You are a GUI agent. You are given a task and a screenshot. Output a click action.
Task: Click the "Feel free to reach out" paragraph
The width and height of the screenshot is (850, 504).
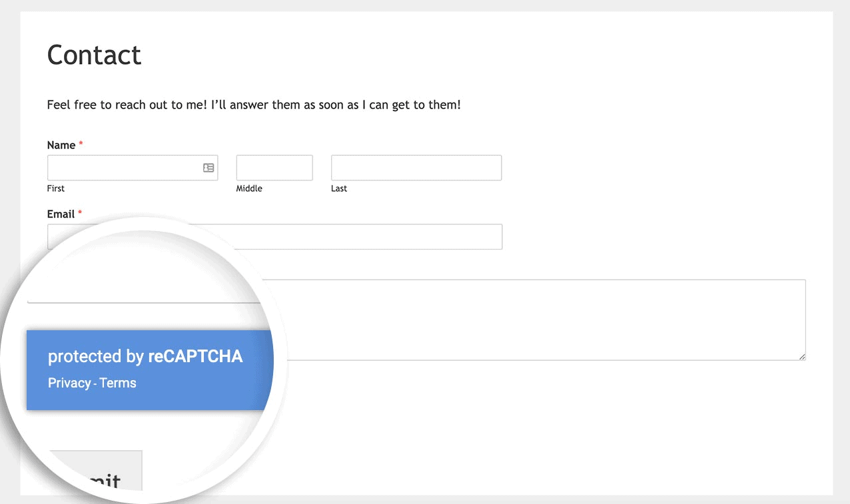click(253, 105)
